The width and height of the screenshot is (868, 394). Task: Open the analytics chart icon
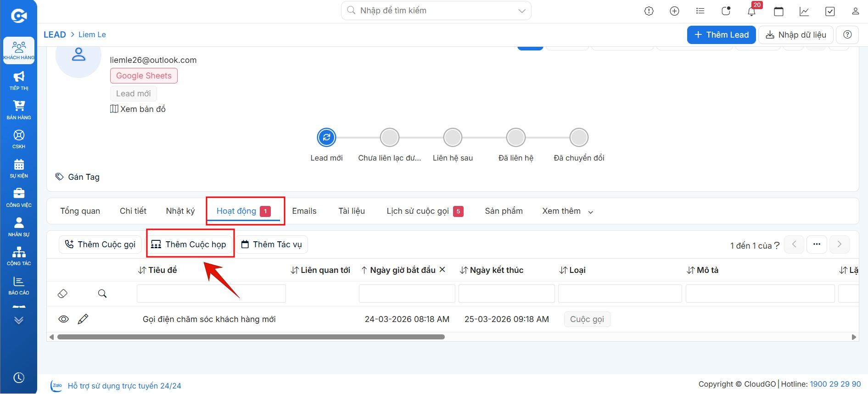(x=804, y=11)
